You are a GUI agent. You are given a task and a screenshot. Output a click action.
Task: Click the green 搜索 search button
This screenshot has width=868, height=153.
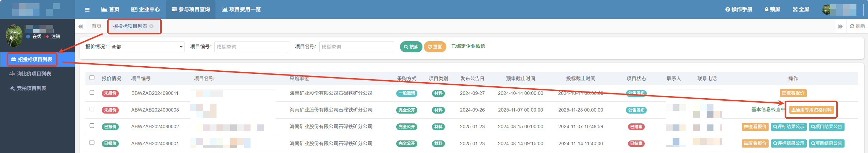411,47
